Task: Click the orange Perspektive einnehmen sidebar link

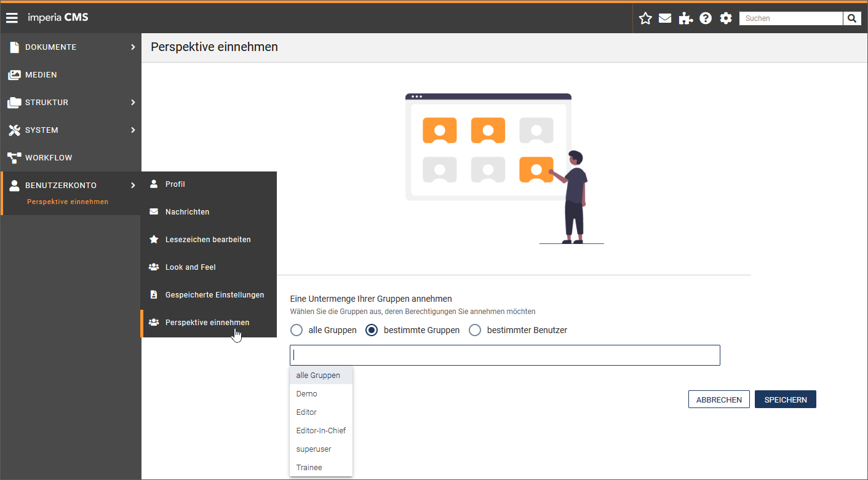Action: [x=68, y=202]
